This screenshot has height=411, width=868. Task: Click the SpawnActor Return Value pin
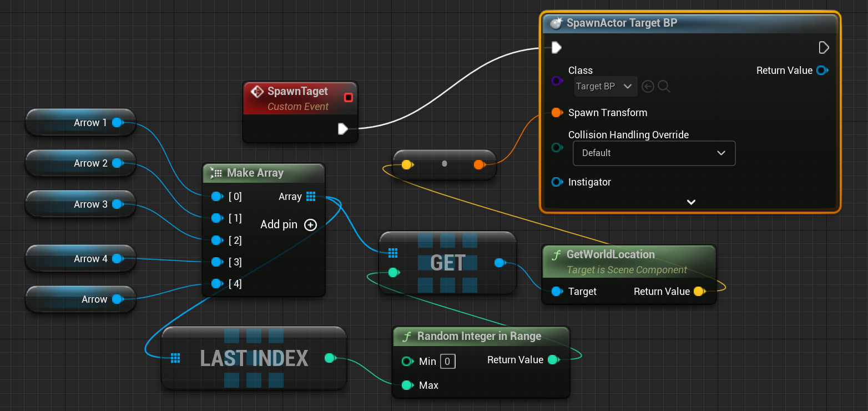[822, 71]
